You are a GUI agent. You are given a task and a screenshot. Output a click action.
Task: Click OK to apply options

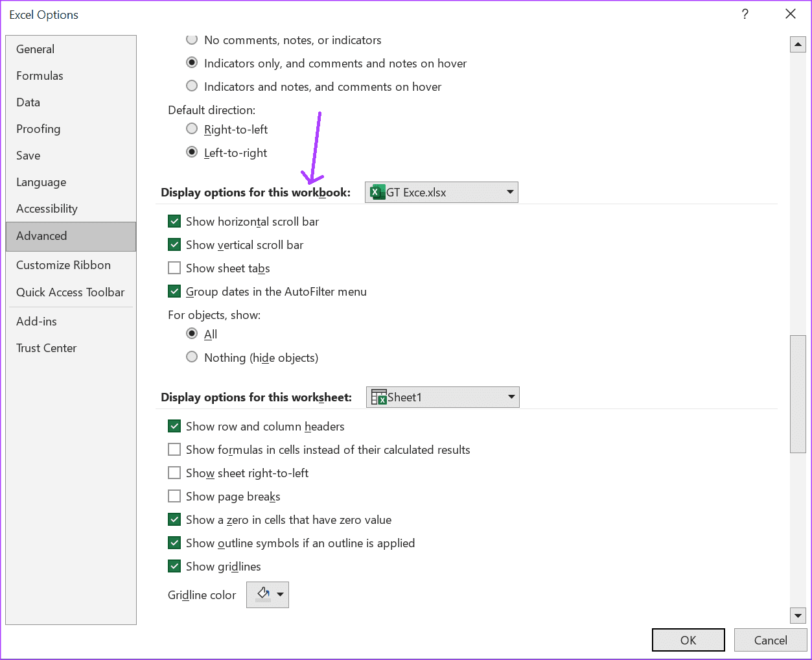point(688,640)
